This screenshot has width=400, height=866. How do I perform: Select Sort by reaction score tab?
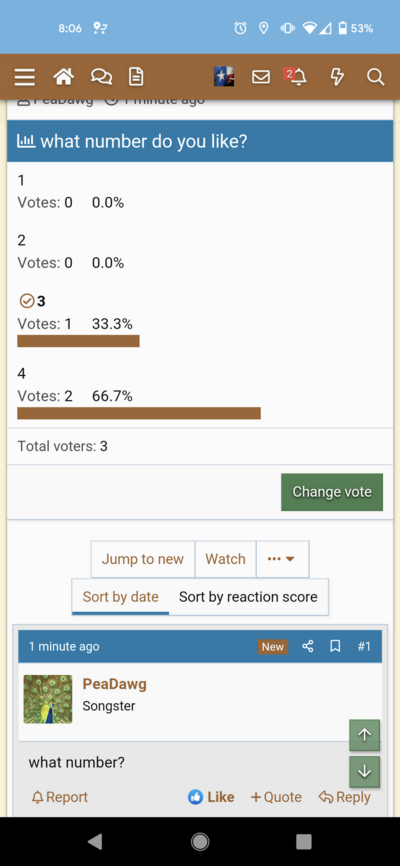tap(248, 596)
